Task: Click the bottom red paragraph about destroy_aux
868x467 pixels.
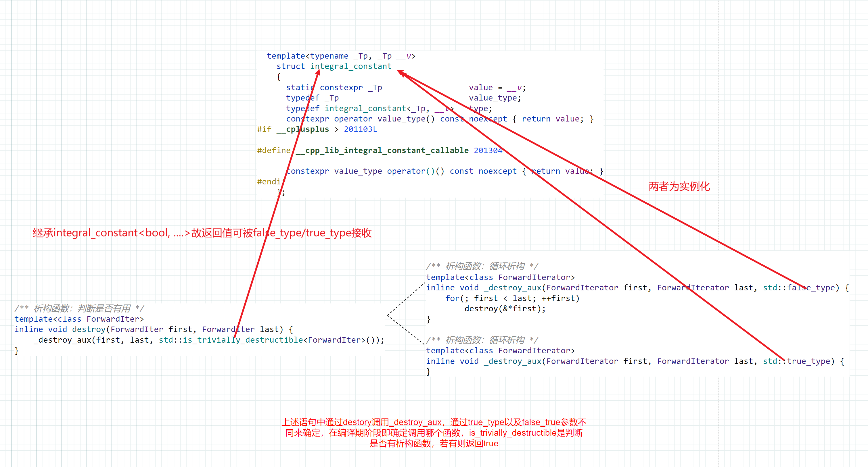Action: point(435,433)
